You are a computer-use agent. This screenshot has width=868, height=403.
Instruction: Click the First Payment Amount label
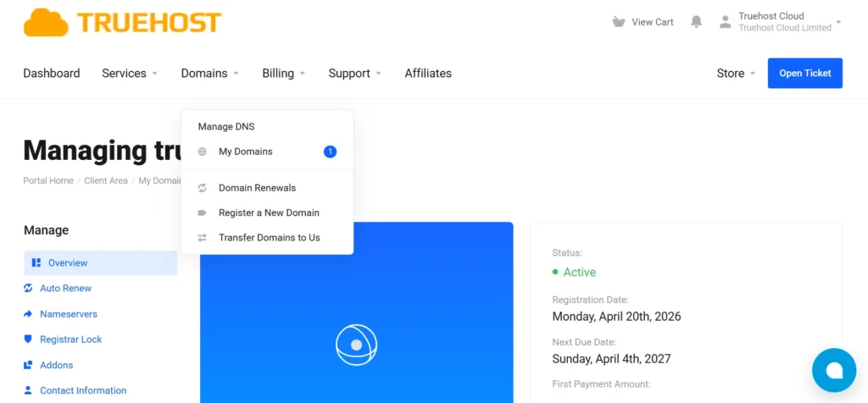[602, 384]
